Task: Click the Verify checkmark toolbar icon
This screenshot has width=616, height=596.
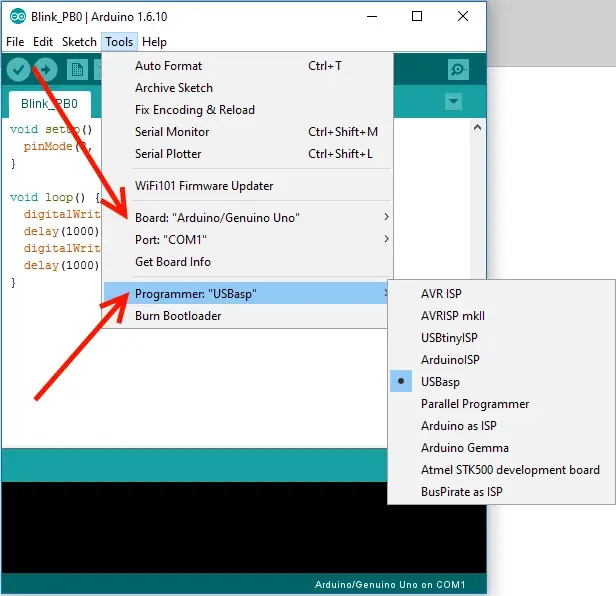Action: pos(18,69)
